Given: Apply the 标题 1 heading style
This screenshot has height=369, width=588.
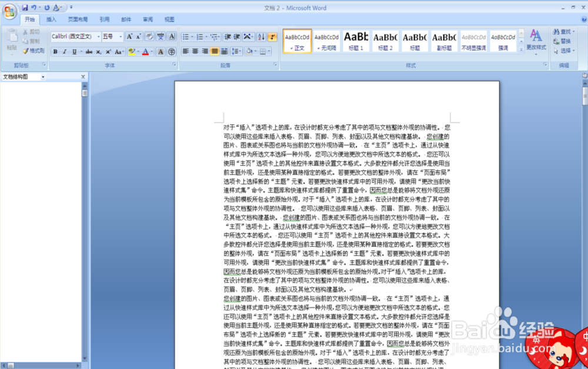Looking at the screenshot, I should (x=356, y=41).
